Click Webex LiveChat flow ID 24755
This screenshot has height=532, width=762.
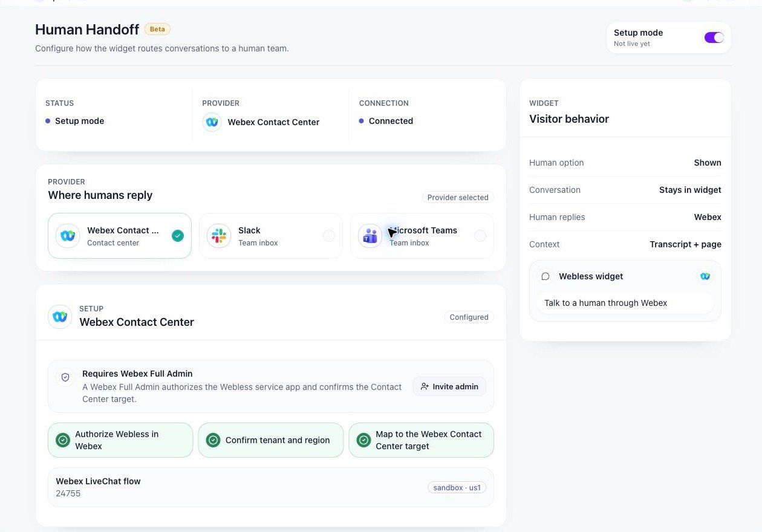(68, 493)
